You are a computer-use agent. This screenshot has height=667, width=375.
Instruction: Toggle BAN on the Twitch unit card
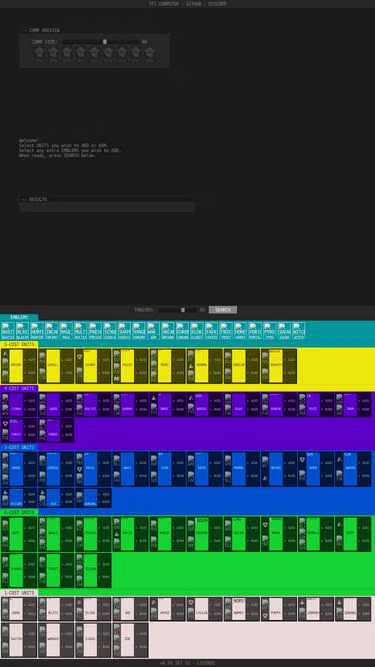pyautogui.click(x=30, y=648)
